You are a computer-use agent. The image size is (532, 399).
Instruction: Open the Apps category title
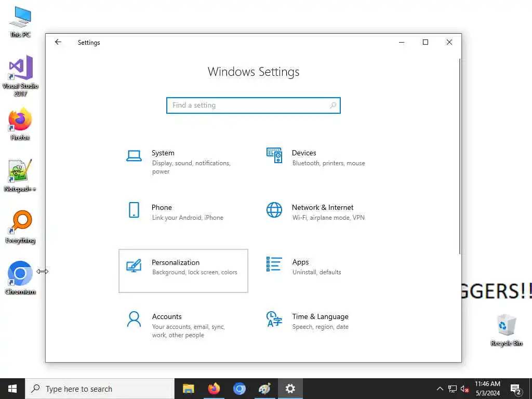pyautogui.click(x=301, y=262)
